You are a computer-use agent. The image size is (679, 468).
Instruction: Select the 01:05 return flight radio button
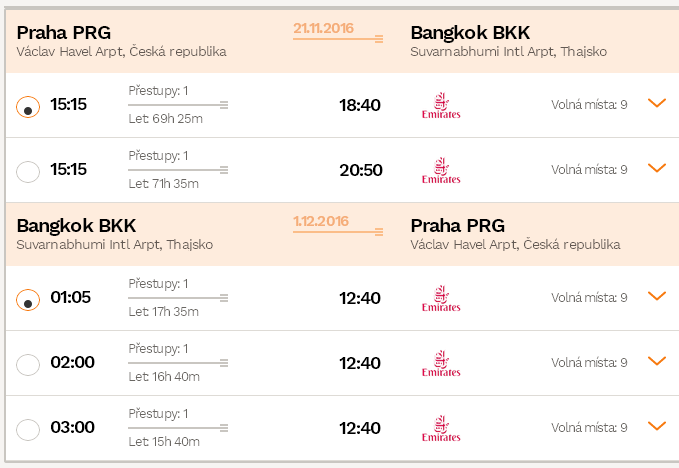(x=28, y=300)
